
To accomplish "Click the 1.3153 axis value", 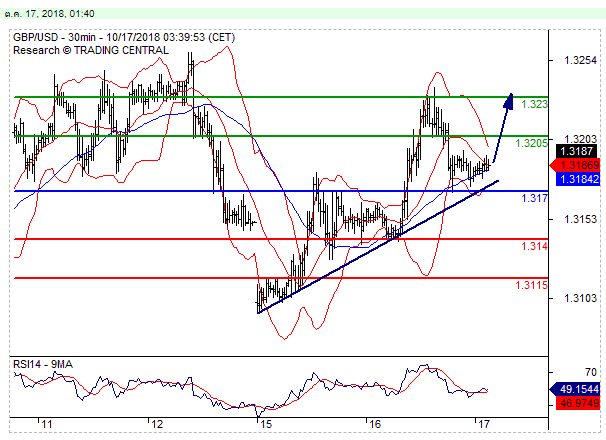I will point(580,219).
